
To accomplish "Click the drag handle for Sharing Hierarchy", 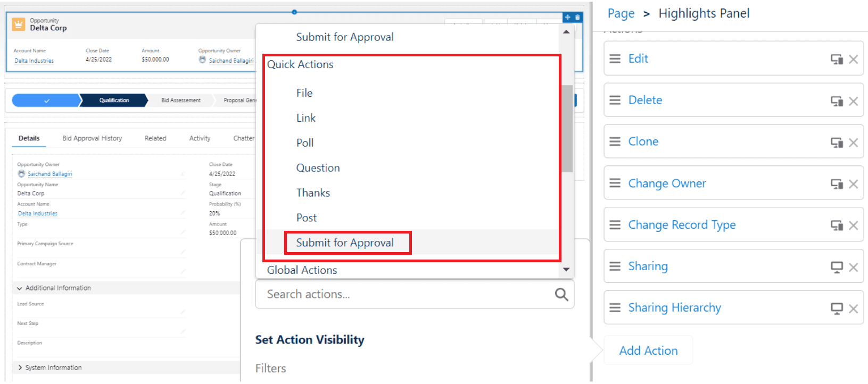I will [x=615, y=307].
